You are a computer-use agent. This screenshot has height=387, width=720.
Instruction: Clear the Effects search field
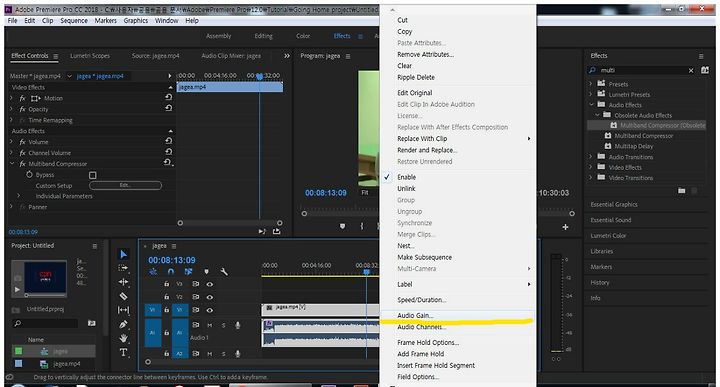point(691,70)
